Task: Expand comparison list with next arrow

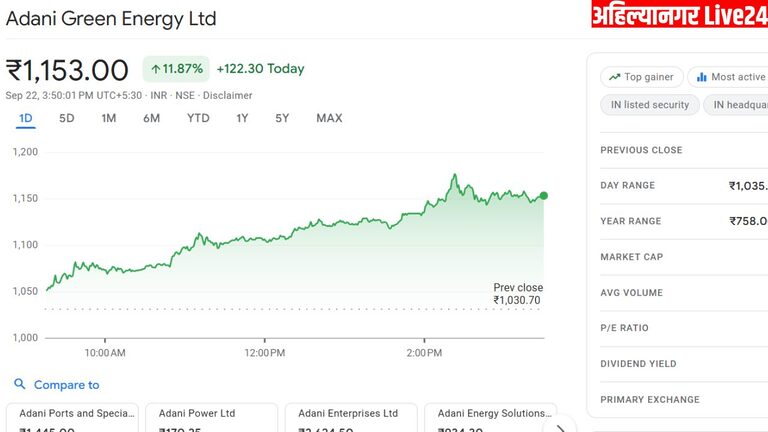Action: coord(562,427)
